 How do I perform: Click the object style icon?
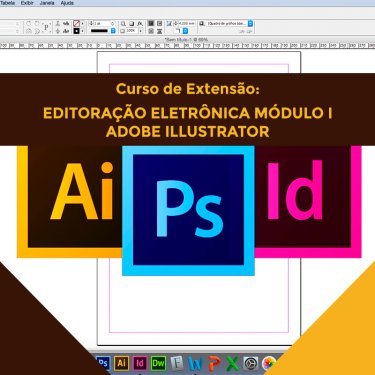click(202, 24)
